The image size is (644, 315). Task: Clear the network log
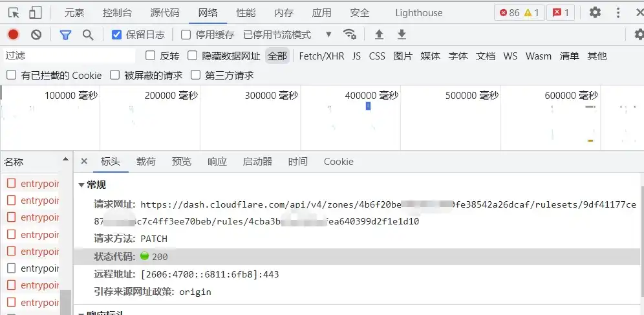[36, 35]
